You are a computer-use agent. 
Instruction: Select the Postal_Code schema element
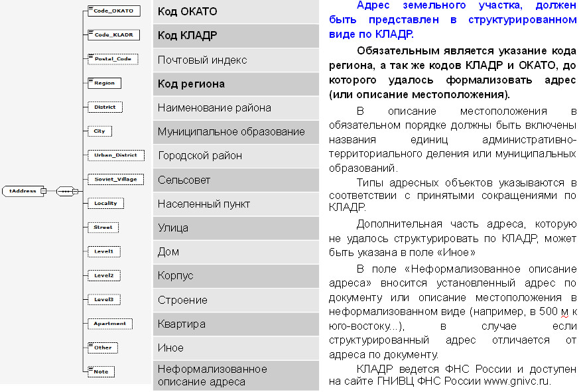(113, 59)
